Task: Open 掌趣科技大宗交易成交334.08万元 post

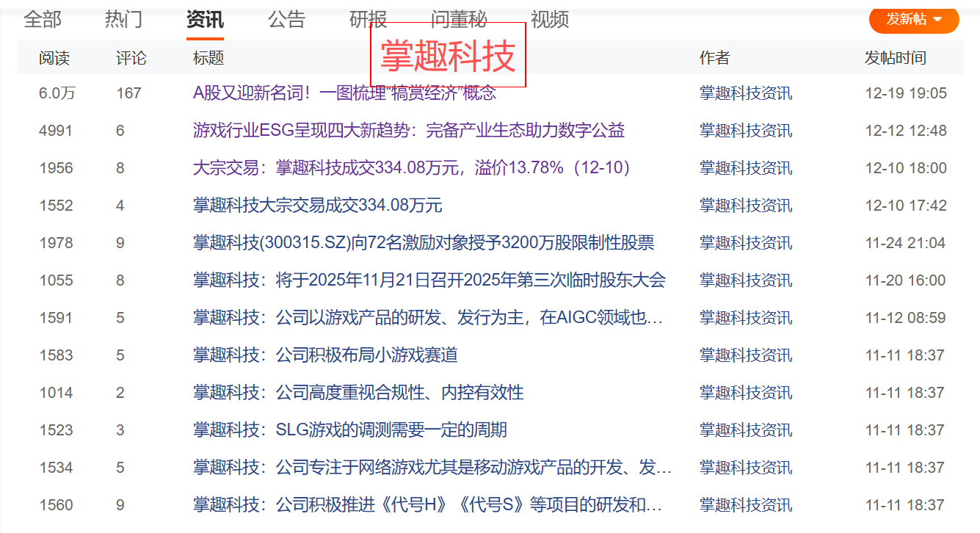Action: pos(318,206)
